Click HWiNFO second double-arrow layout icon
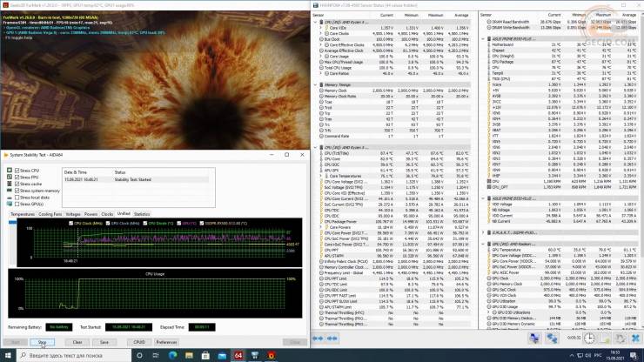The image size is (644, 362). coord(332,339)
